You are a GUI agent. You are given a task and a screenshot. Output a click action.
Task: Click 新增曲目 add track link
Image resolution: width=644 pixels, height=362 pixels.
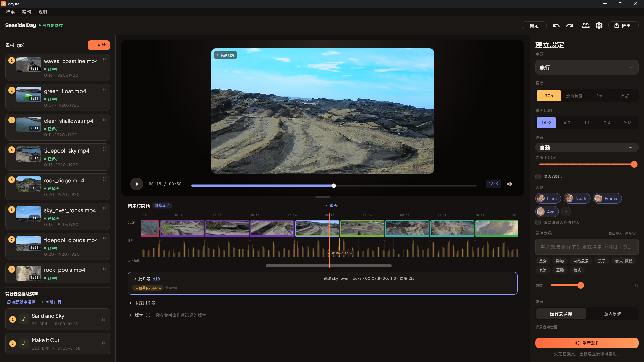tap(51, 302)
